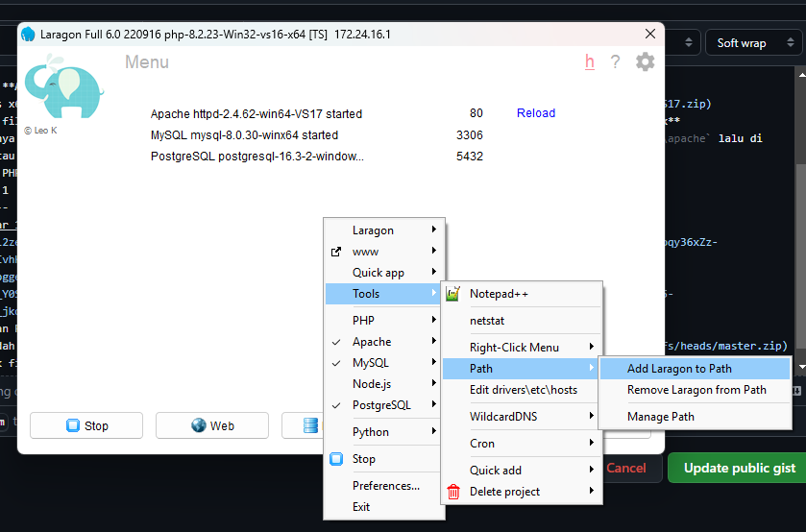Click Cancel in the gist editor

pos(626,468)
